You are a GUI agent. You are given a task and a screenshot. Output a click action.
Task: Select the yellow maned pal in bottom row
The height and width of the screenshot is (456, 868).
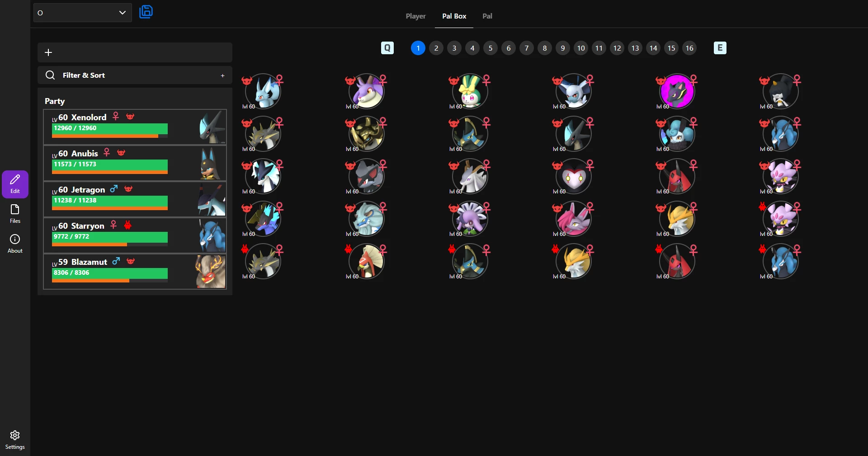click(x=573, y=261)
